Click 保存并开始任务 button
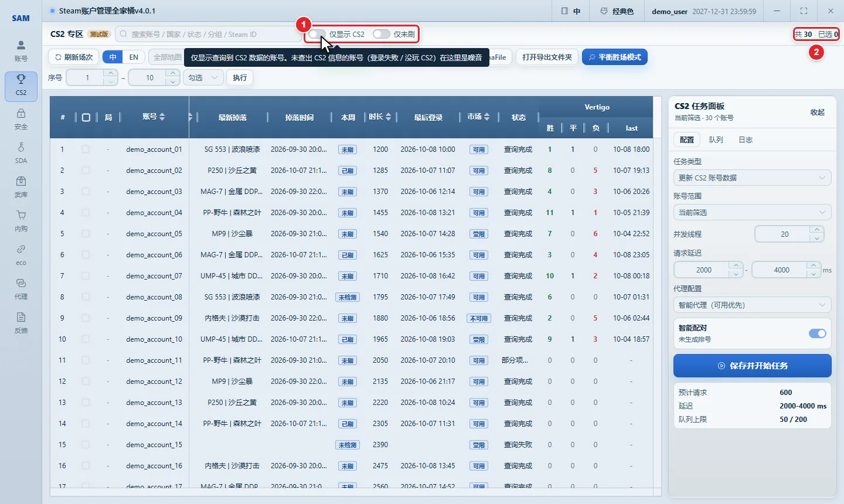The image size is (844, 504). pyautogui.click(x=753, y=366)
